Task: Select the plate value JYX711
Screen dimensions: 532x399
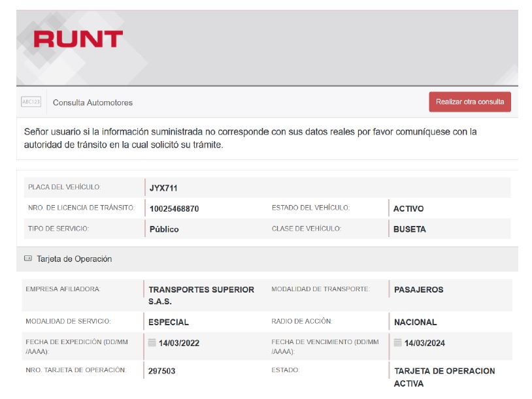Action: [x=163, y=188]
